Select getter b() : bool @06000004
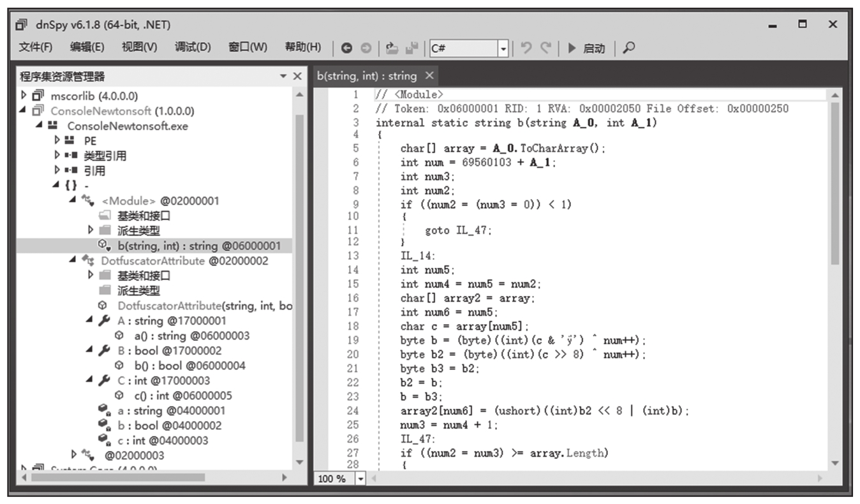The height and width of the screenshot is (504, 860). (x=189, y=366)
